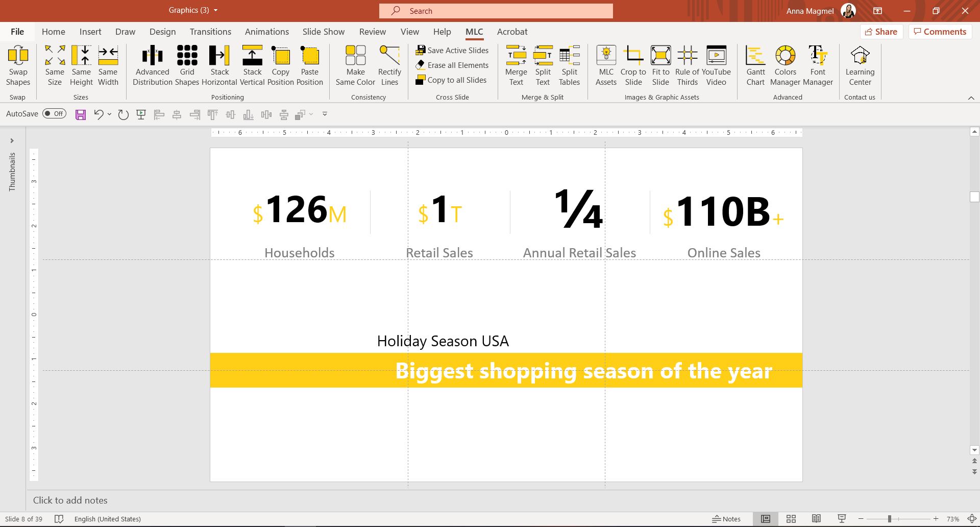Open the Graphics (3) title dropdown
Screen dimensions: 980x527
click(215, 10)
